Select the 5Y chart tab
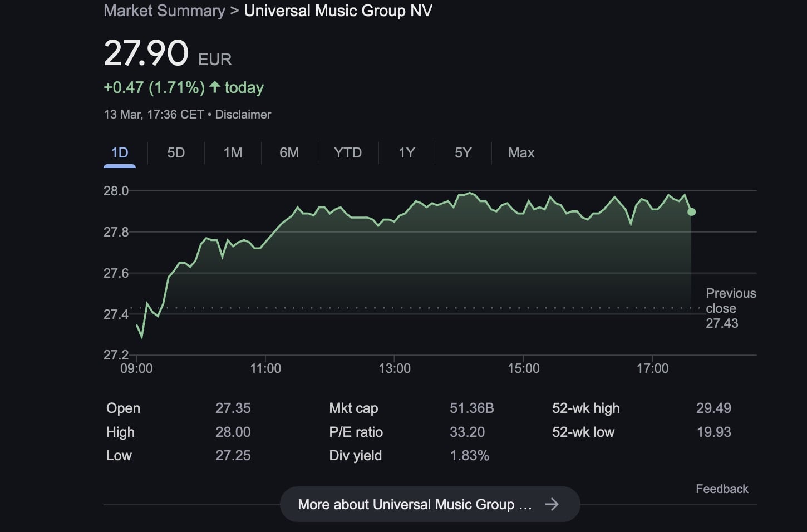This screenshot has height=532, width=807. 463,152
